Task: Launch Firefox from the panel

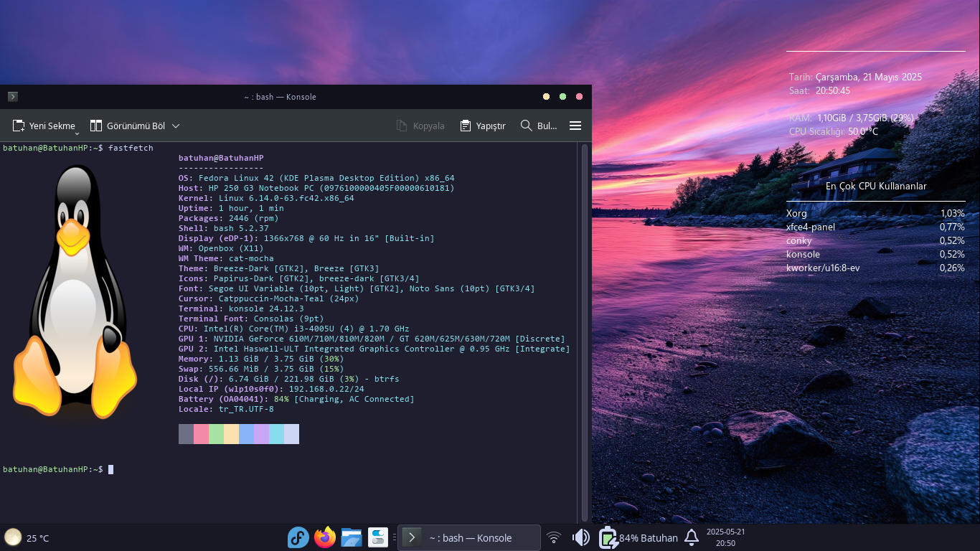Action: pyautogui.click(x=325, y=537)
